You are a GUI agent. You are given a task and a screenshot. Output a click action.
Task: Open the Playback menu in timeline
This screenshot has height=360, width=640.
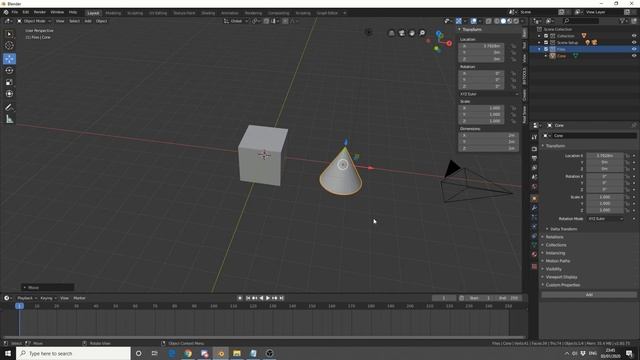click(x=27, y=298)
